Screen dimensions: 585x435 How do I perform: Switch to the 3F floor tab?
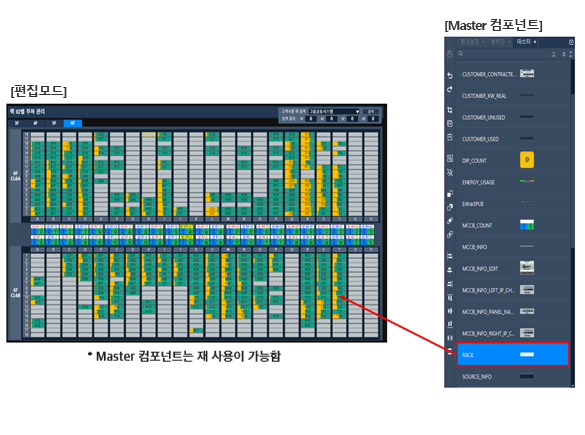click(x=17, y=123)
